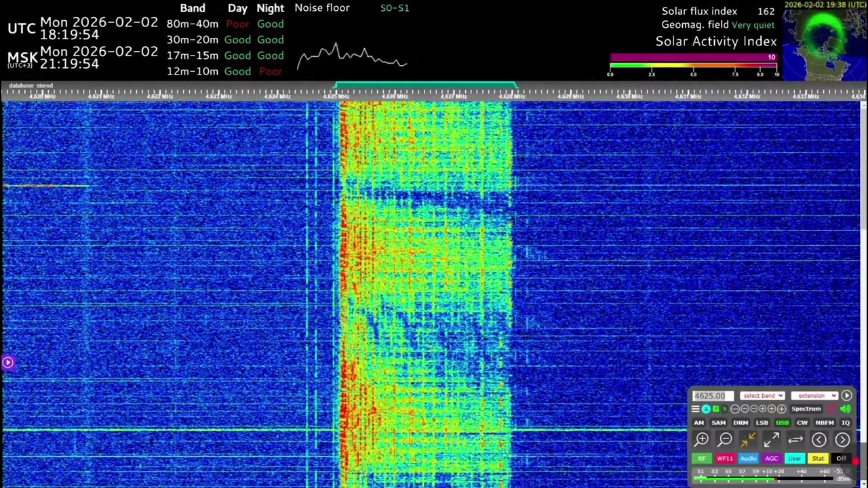Select NBFM demodulation mode

coord(825,423)
